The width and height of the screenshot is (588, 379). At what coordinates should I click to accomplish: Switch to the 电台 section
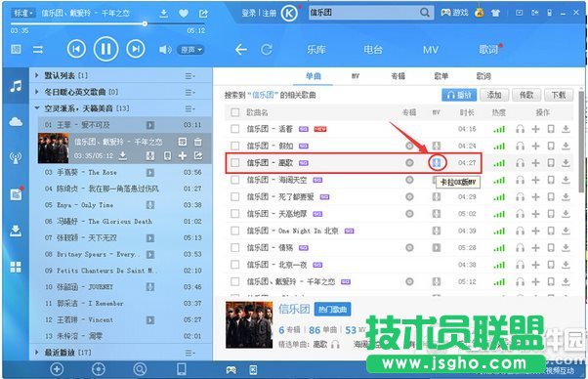pyautogui.click(x=373, y=50)
